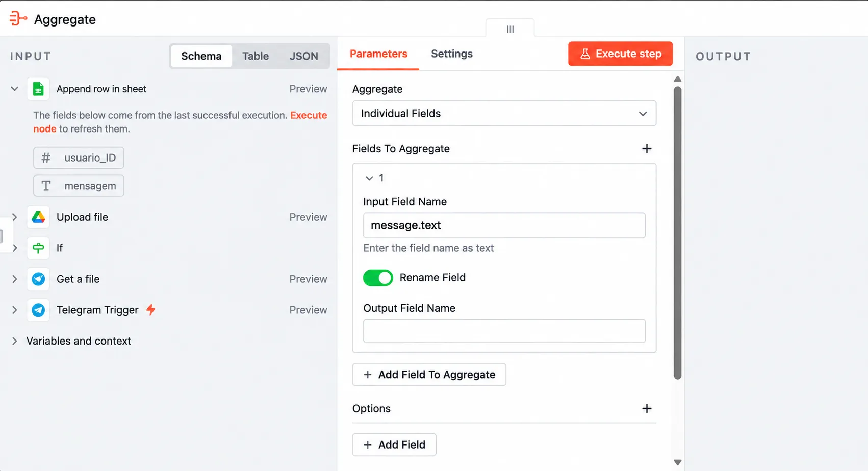Image resolution: width=868 pixels, height=471 pixels.
Task: Expand the Telegram Trigger node
Action: (15, 310)
